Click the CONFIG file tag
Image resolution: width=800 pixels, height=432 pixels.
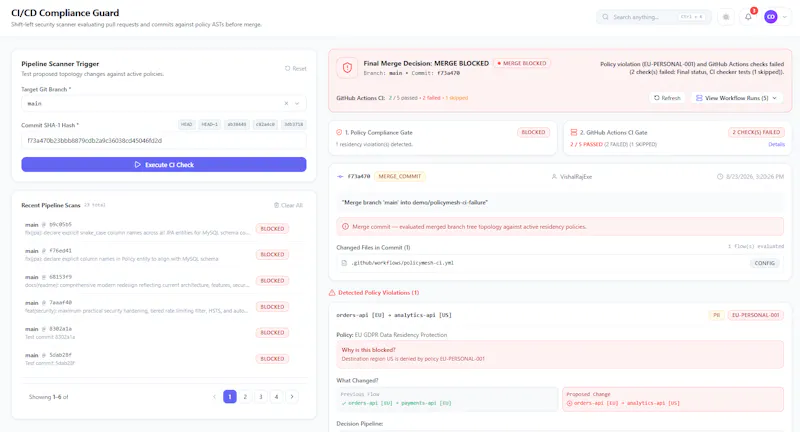[x=764, y=263]
